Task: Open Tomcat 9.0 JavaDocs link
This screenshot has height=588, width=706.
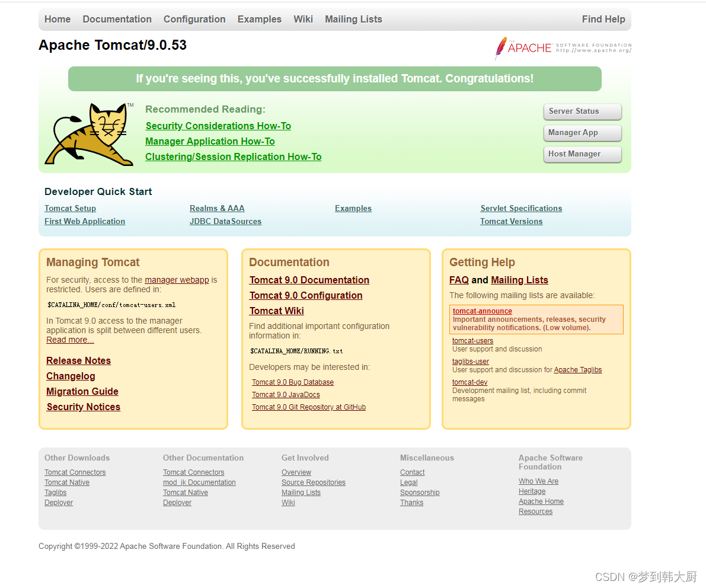Action: (286, 395)
